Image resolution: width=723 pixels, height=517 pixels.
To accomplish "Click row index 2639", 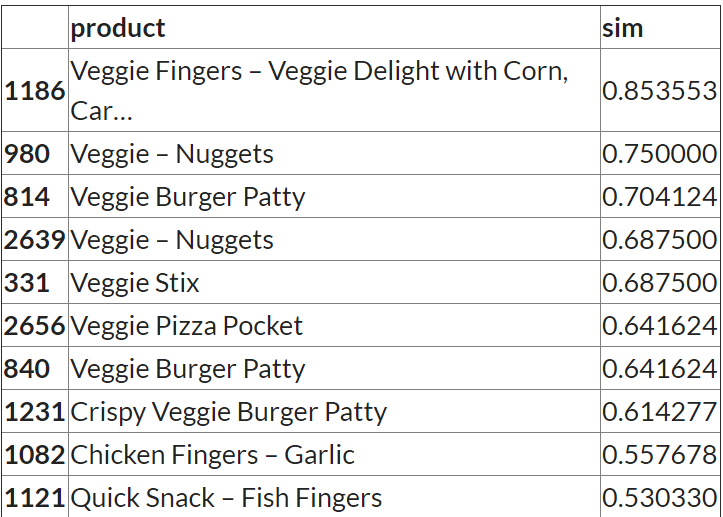I will pyautogui.click(x=35, y=240).
